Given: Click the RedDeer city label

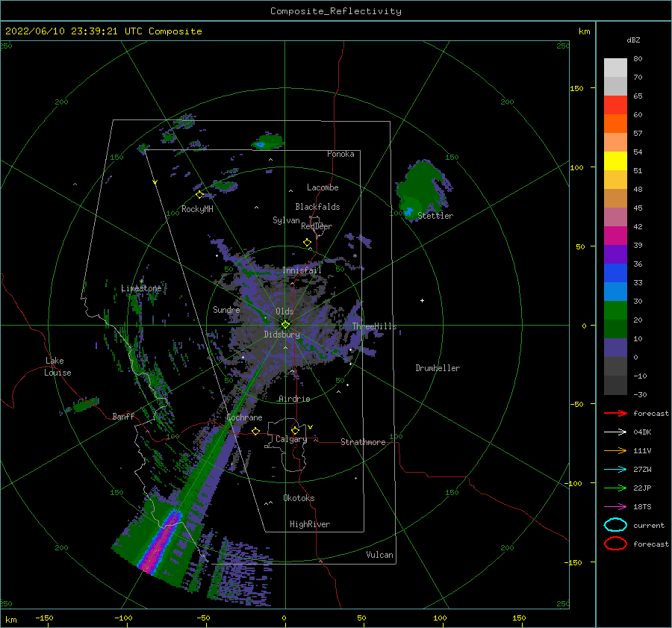Looking at the screenshot, I should pyautogui.click(x=317, y=226).
